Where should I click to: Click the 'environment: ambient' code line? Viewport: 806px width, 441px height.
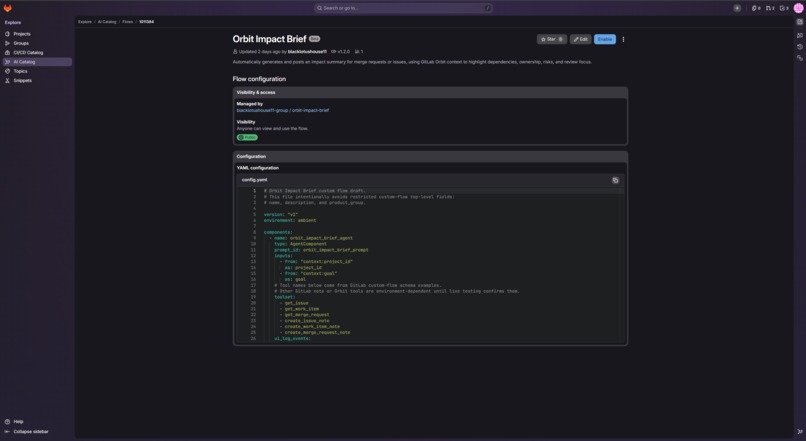pos(290,220)
